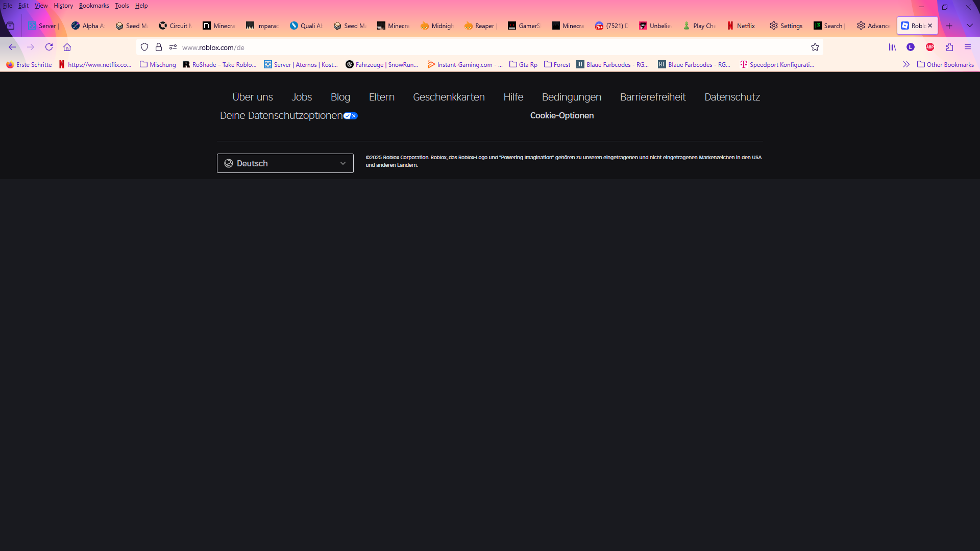Viewport: 980px width, 551px height.
Task: Open the Forest bookmark folder
Action: click(x=557, y=64)
